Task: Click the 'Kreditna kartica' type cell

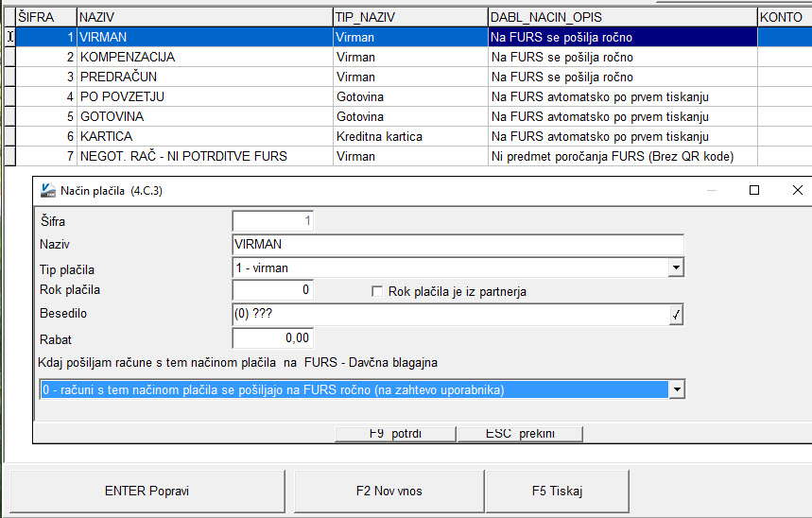Action: [x=410, y=136]
